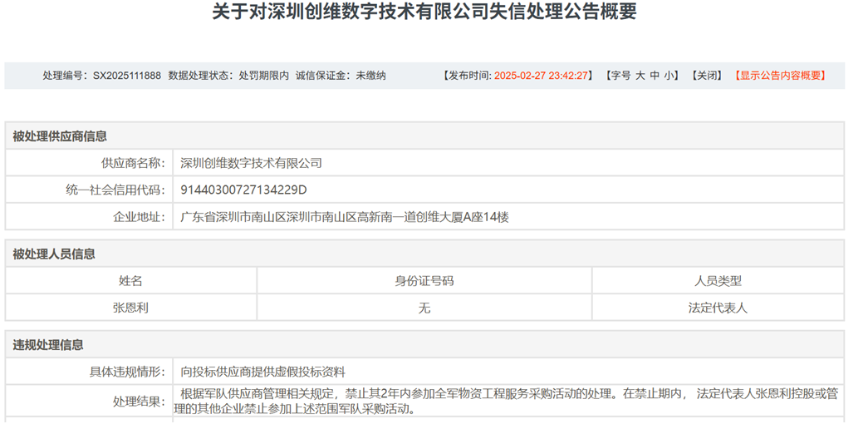Click violation text 向投标供应商提供虚假投标资料

click(x=263, y=372)
